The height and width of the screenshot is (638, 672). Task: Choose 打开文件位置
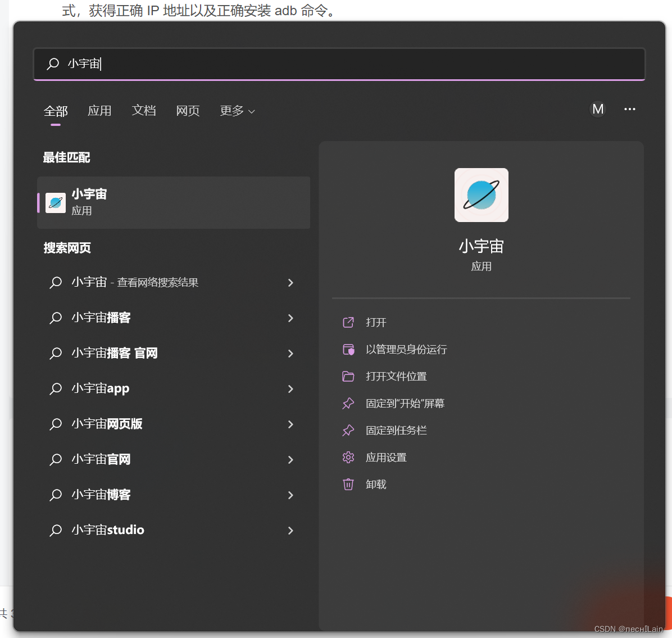397,377
